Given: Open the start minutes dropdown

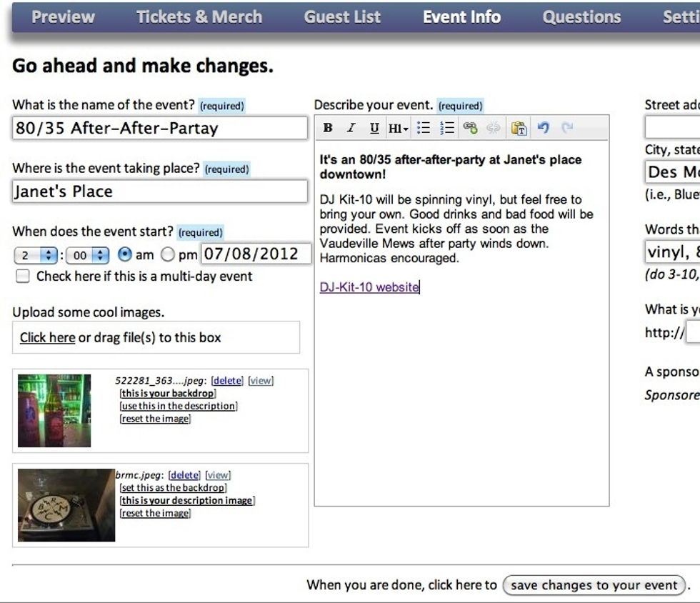Looking at the screenshot, I should pos(87,254).
